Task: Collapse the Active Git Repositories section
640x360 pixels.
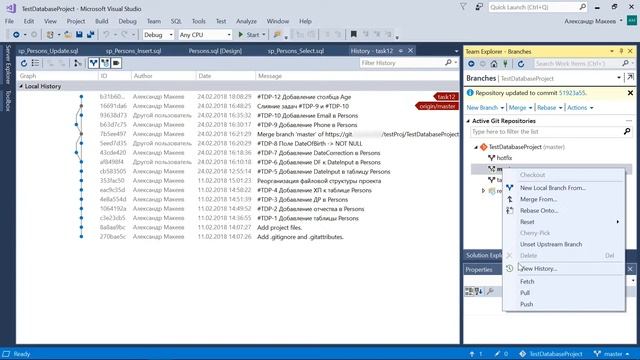Action: (468, 121)
